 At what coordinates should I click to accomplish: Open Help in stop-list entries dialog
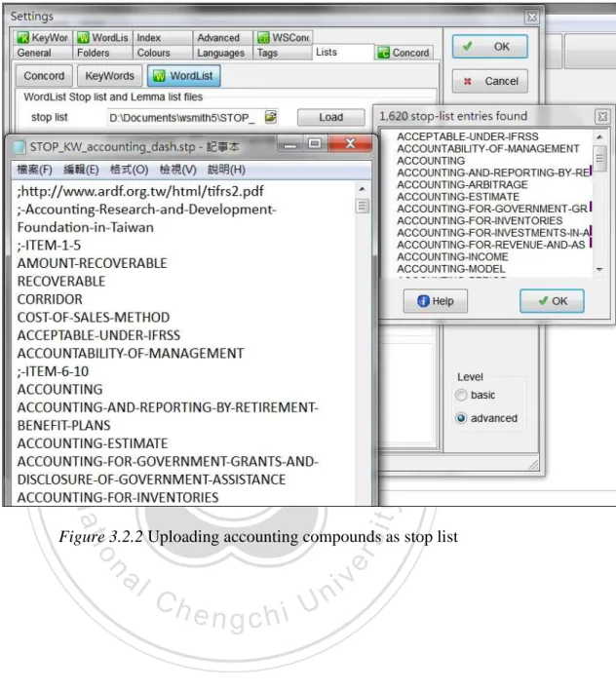435,301
